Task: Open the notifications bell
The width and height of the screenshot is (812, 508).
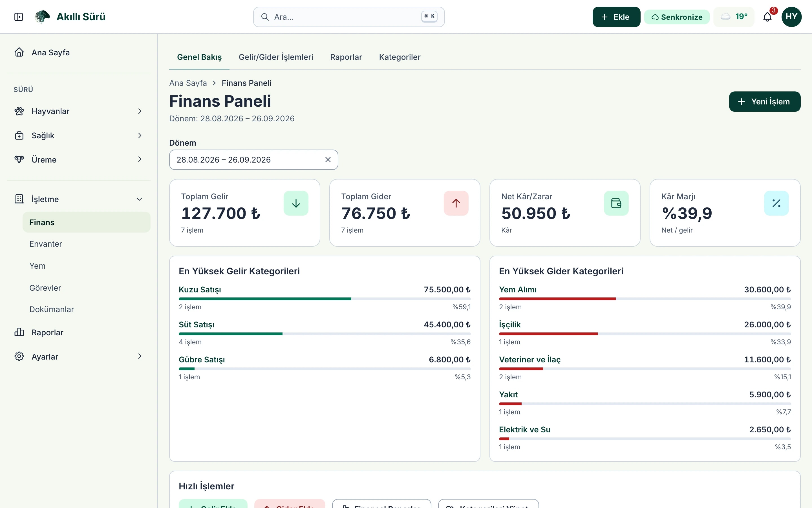Action: [767, 17]
